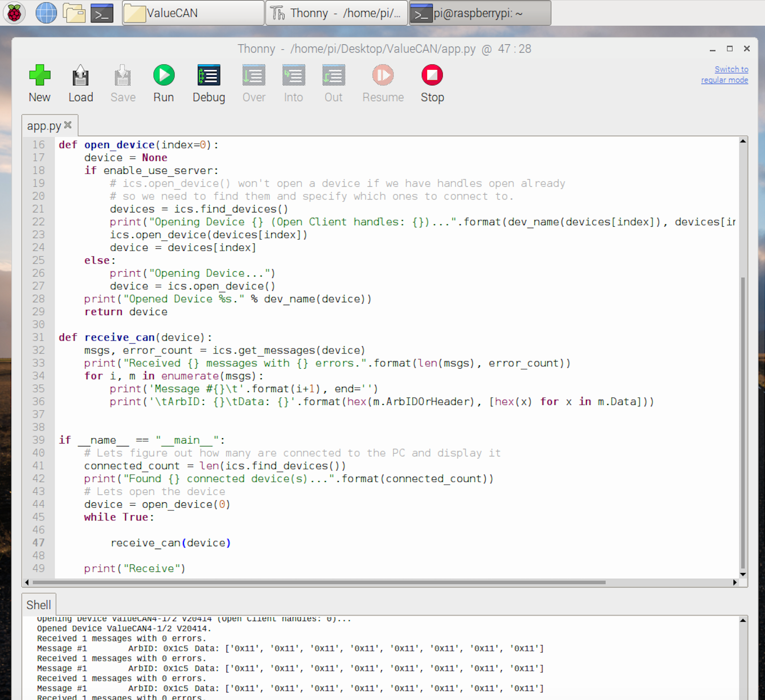
Task: Click the Step Over icon
Action: 254,75
